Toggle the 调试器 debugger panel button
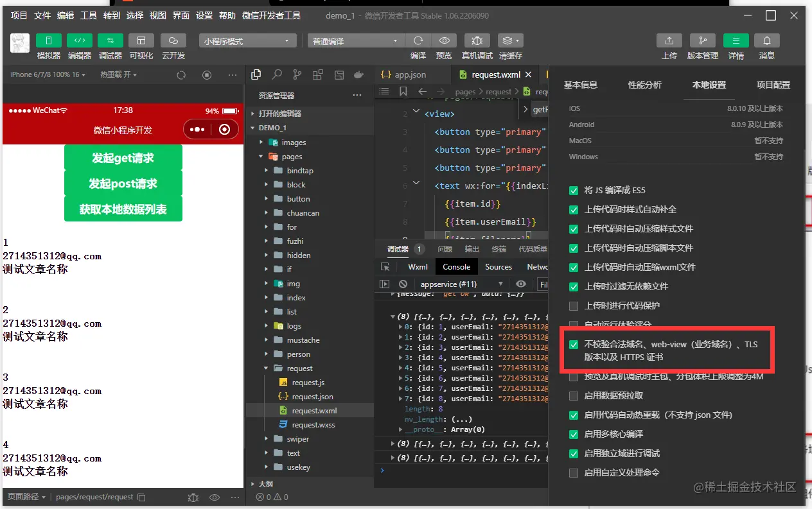 click(x=110, y=40)
